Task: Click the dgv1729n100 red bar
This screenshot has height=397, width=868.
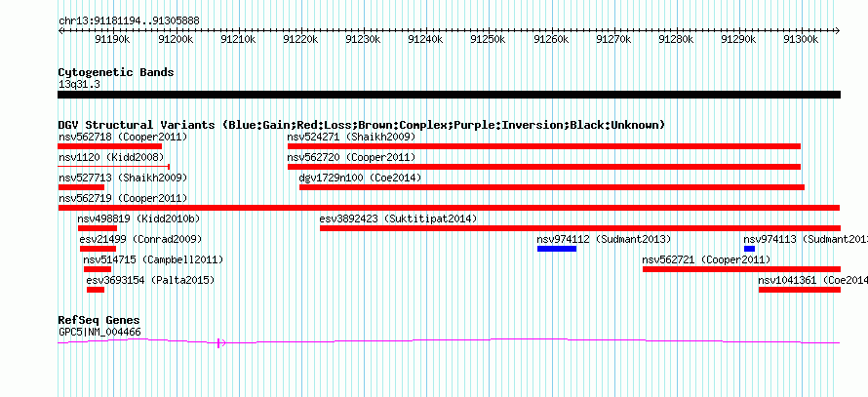Action: [x=552, y=187]
